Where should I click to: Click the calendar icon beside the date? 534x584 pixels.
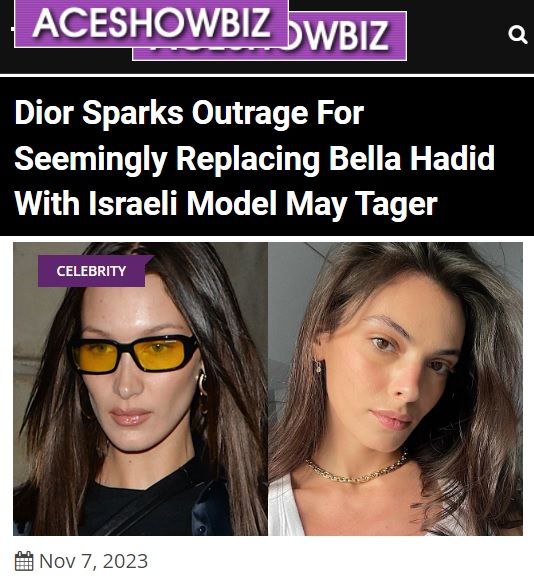coord(24,561)
